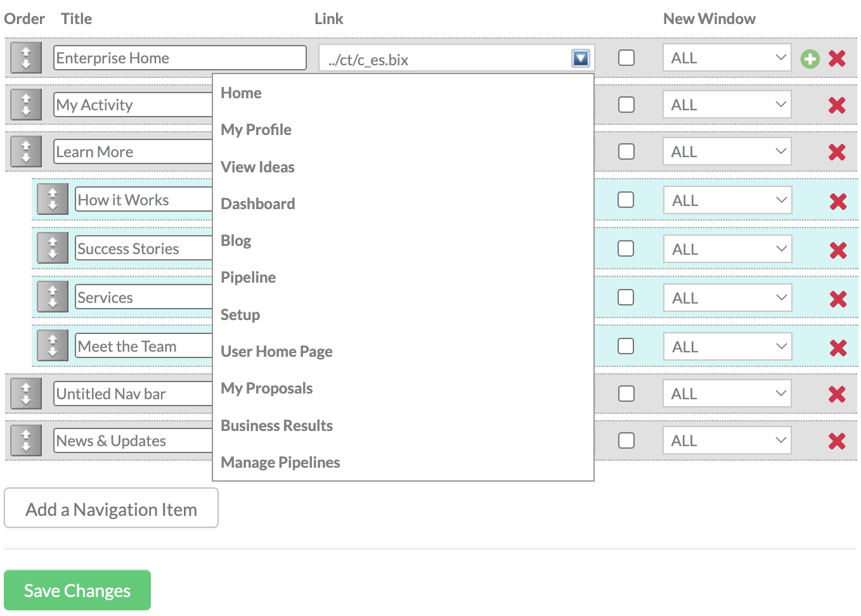861x616 pixels.
Task: Enable New Window for Services
Action: 626,297
